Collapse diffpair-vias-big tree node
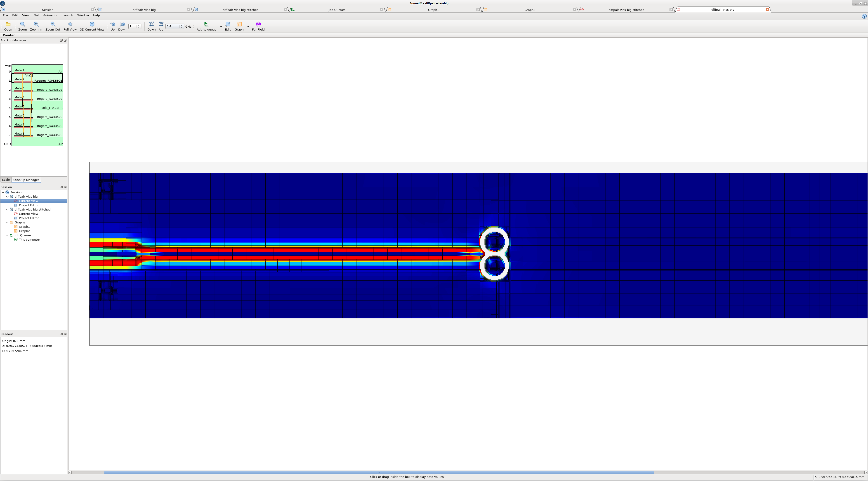 (7, 197)
